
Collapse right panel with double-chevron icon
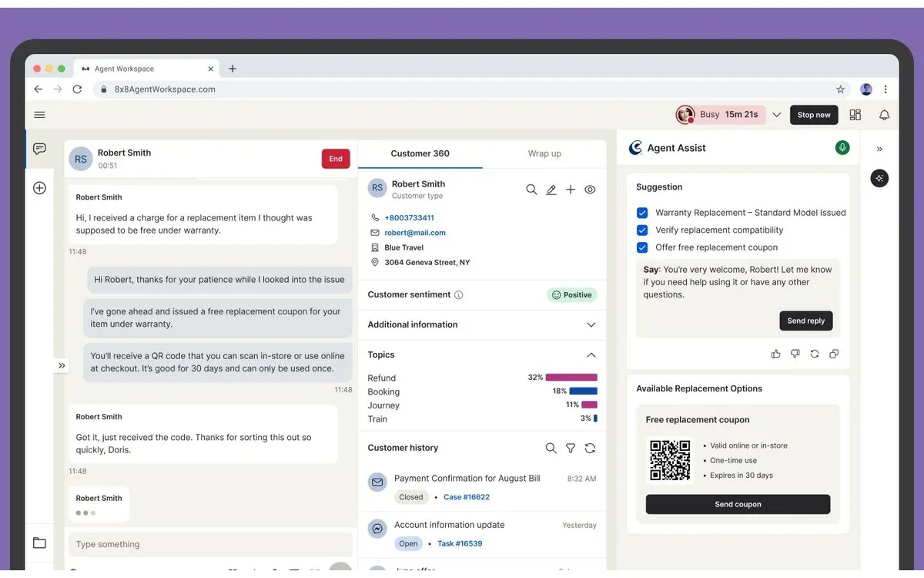click(879, 149)
